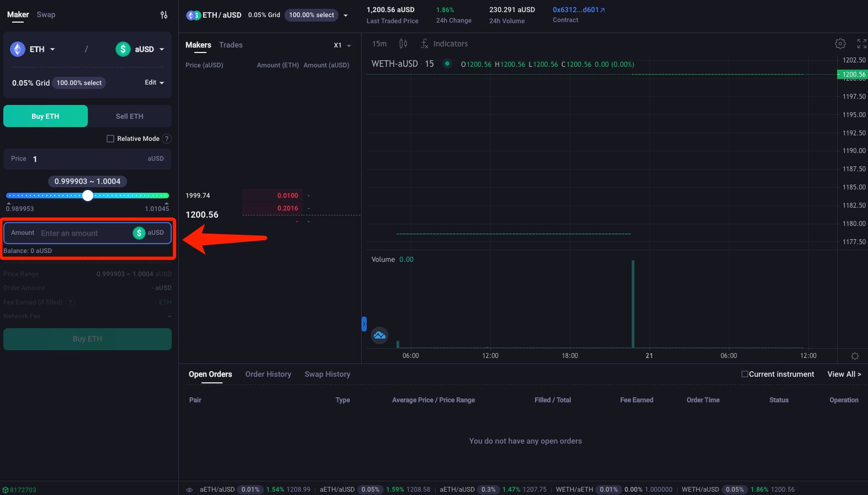868x495 pixels.
Task: Enable the Relative Mode checkbox
Action: (x=110, y=139)
